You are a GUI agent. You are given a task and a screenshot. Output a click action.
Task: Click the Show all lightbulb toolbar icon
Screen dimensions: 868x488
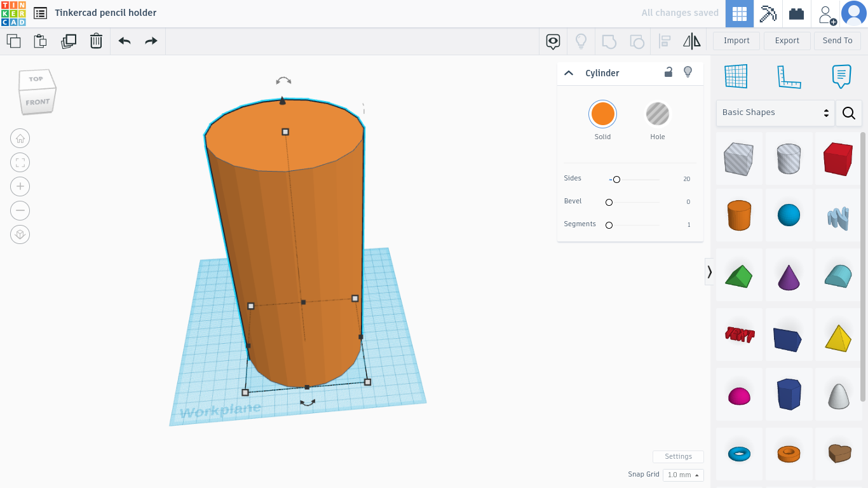pyautogui.click(x=581, y=42)
